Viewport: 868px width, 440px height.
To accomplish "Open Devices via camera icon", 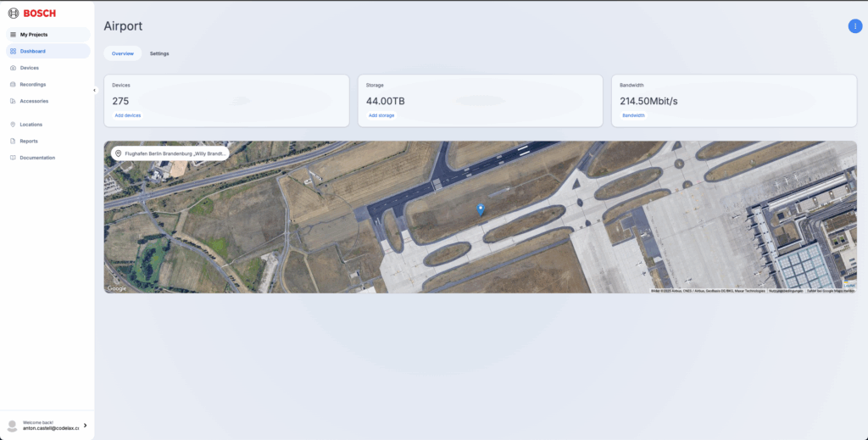I will point(13,68).
